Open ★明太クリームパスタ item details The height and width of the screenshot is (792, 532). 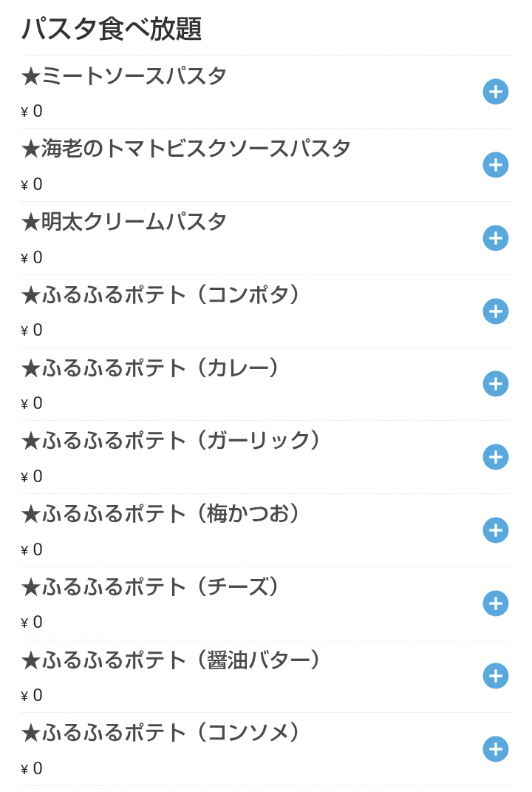pos(124,222)
